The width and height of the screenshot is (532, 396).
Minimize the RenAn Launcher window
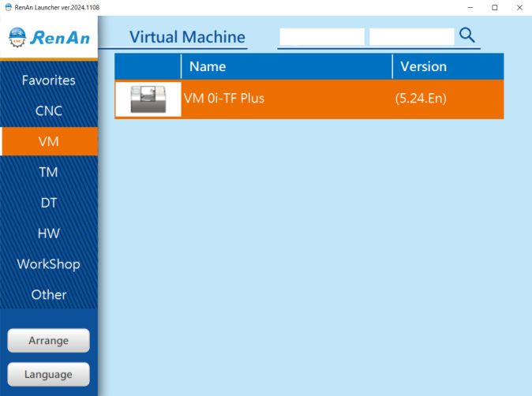point(470,7)
